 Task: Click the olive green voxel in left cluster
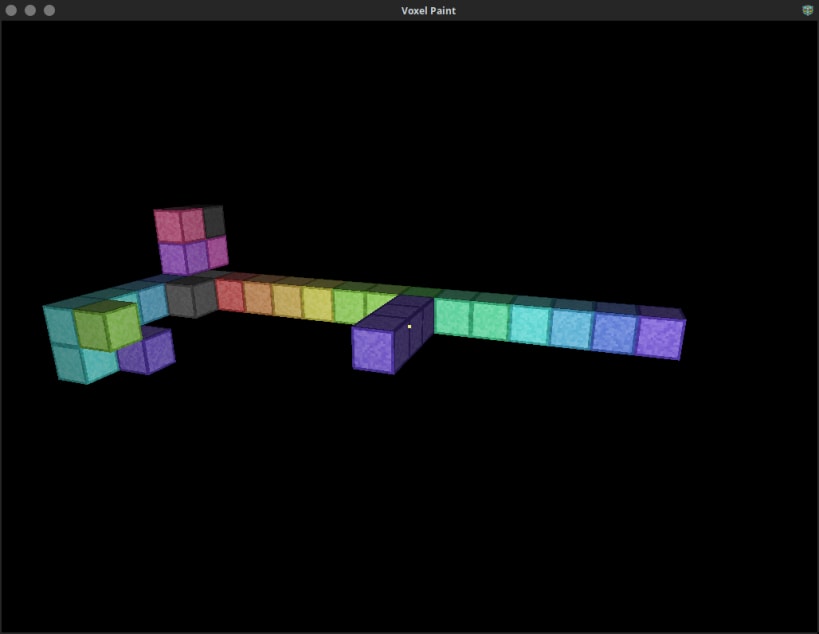[108, 327]
